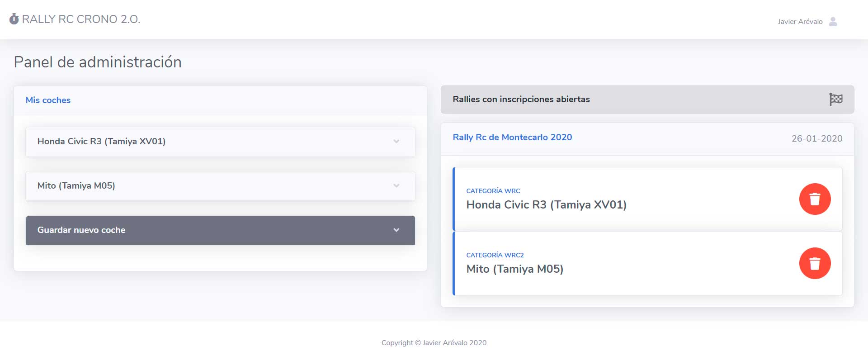Screen dimensions: 868x356
Task: Click the user avatar icon
Action: click(833, 21)
